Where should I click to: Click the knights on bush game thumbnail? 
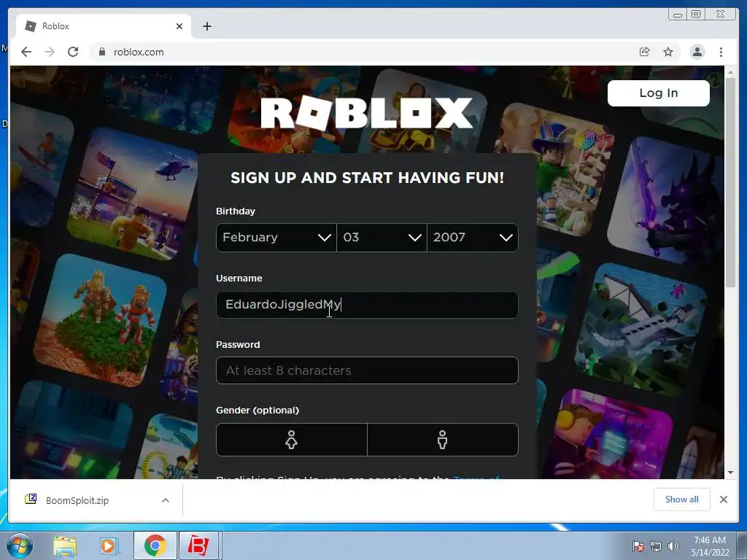click(x=100, y=321)
